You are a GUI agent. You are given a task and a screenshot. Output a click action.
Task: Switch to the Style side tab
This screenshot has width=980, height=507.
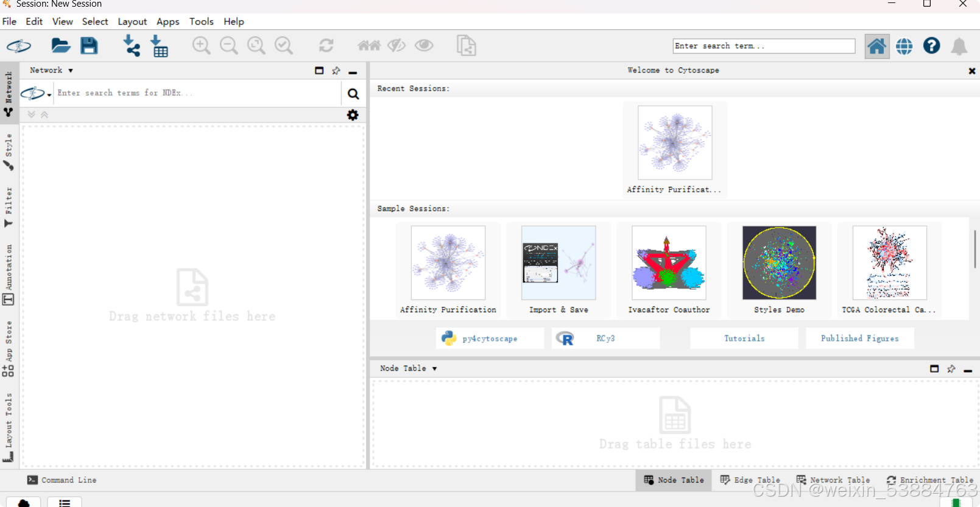point(9,152)
